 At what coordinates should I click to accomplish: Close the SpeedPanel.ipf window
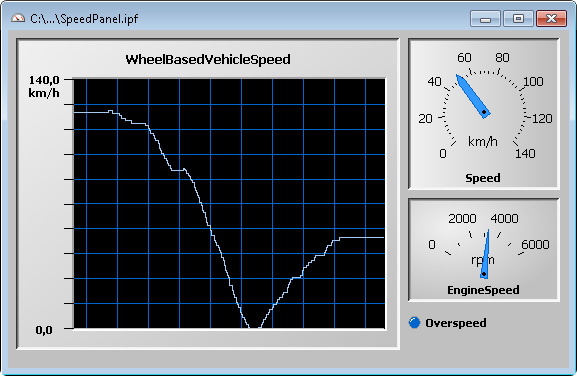pyautogui.click(x=551, y=19)
